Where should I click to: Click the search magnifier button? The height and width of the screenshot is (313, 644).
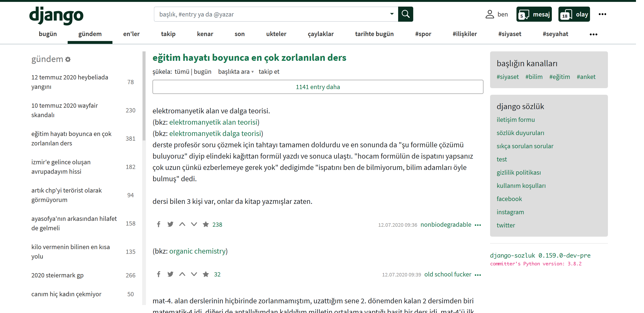click(x=405, y=14)
